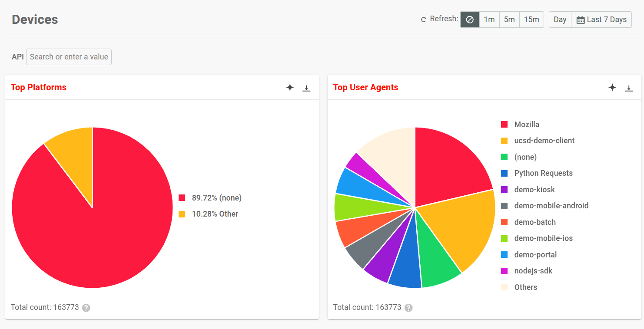Click help icon beside Top User Agents total count
The height and width of the screenshot is (329, 644).
pyautogui.click(x=408, y=308)
